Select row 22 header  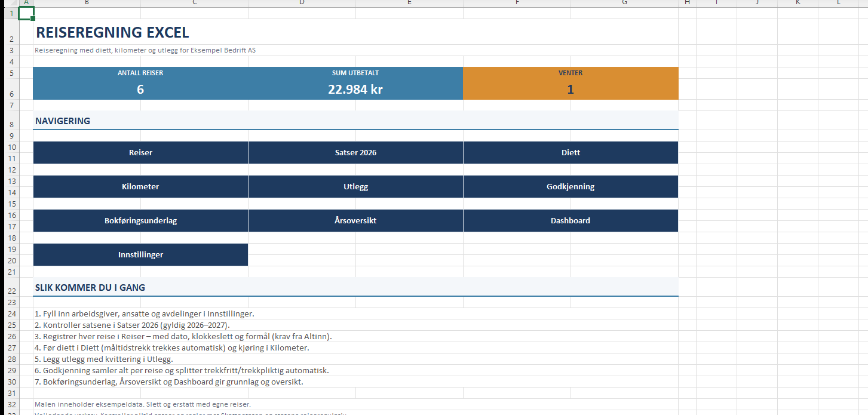[11, 287]
